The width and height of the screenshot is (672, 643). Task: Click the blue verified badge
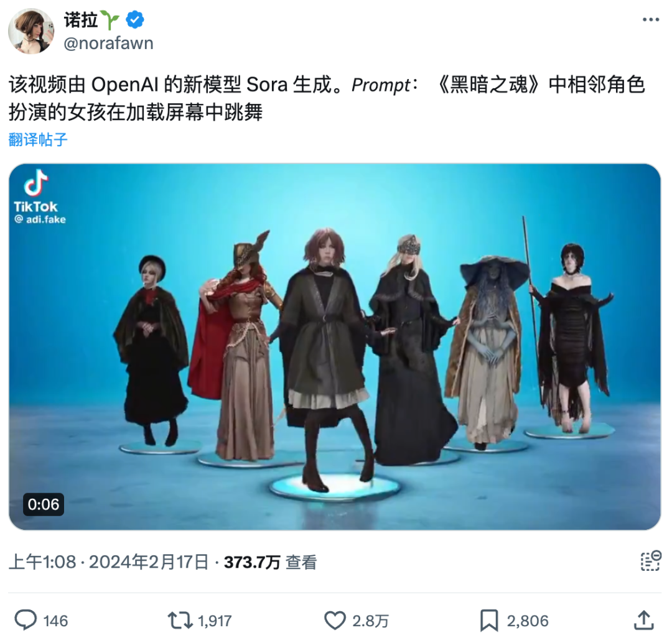135,20
